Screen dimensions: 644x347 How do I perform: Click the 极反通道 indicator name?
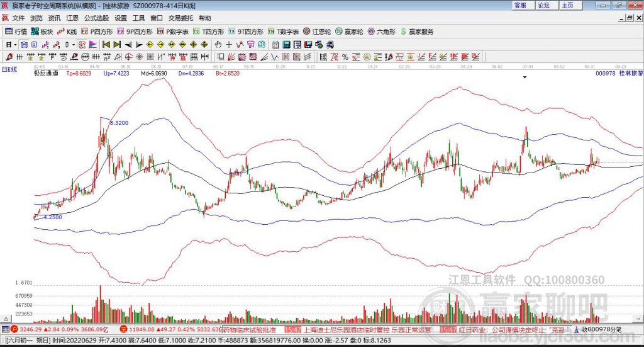click(x=46, y=73)
